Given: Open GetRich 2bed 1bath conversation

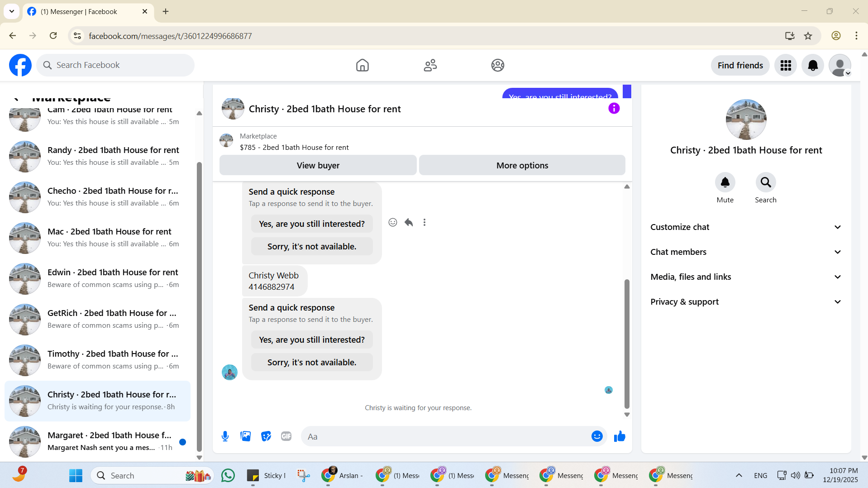Looking at the screenshot, I should coord(97,319).
